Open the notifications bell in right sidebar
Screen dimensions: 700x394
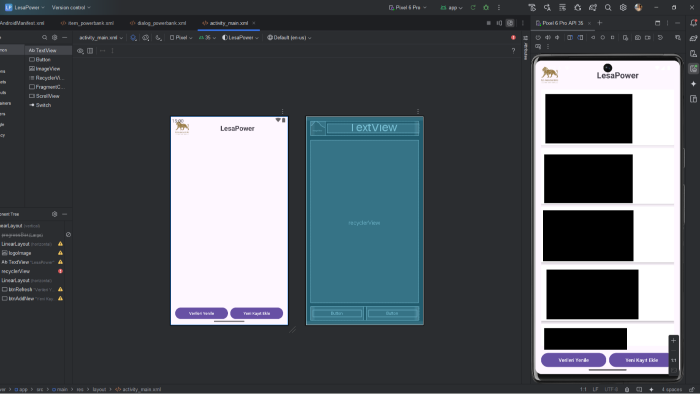click(693, 23)
